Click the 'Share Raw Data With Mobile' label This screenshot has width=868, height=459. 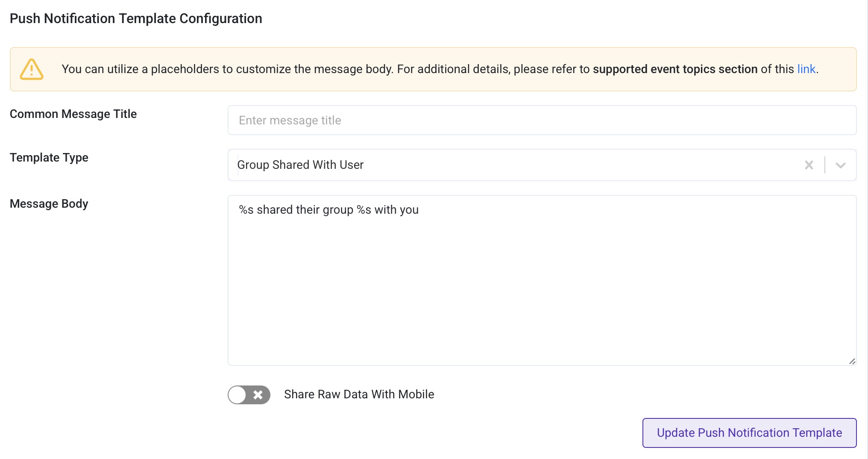pyautogui.click(x=359, y=394)
